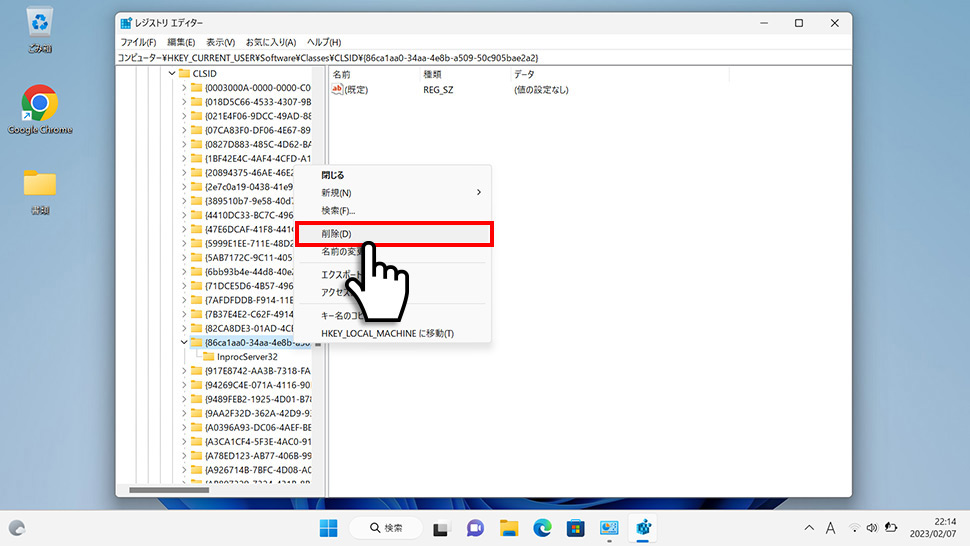Select the (既定) value entry
This screenshot has width=970, height=546.
[x=356, y=90]
